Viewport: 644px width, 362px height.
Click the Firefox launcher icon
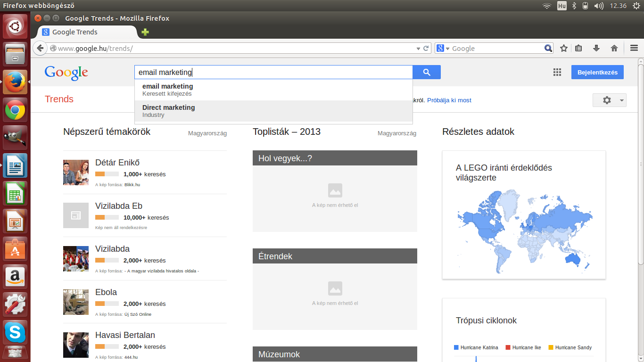pos(15,82)
